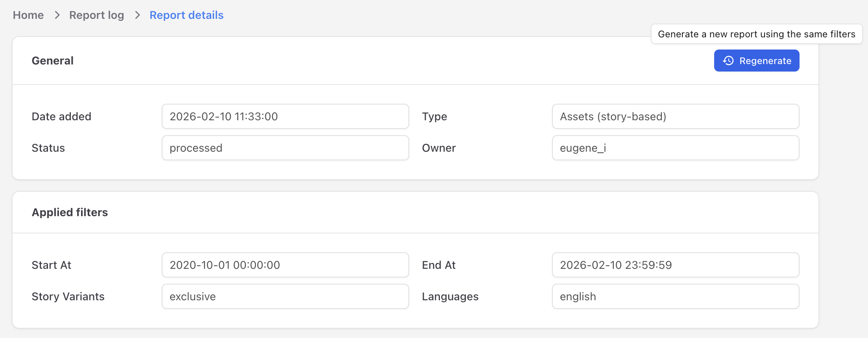Click the Story Variants field showing exclusive

[x=285, y=296]
